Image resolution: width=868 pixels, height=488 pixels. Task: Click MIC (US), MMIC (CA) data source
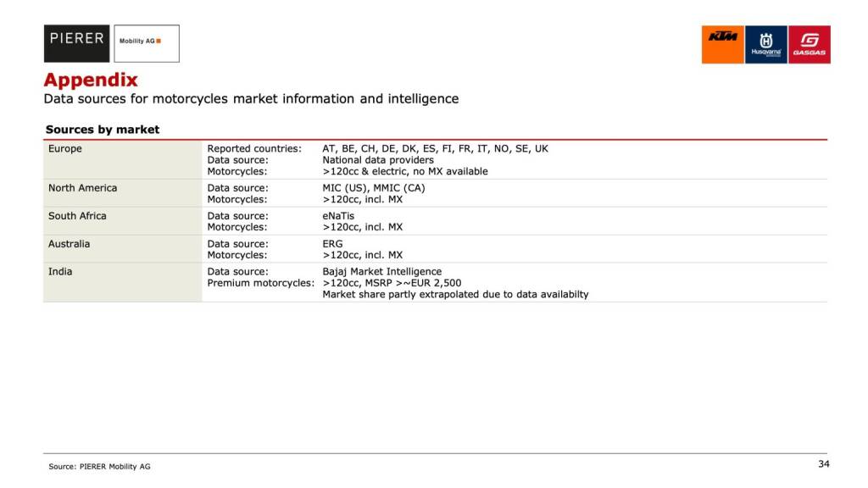click(x=374, y=188)
